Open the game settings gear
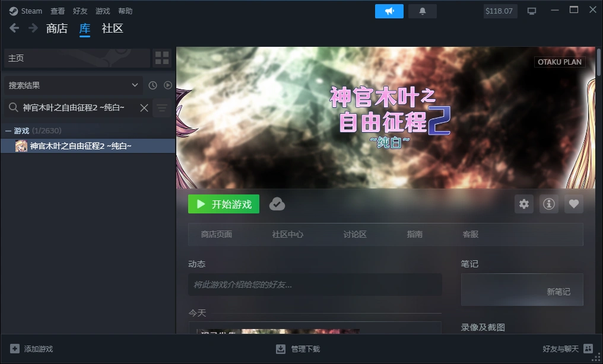Screen dimensions: 603x364 pos(524,204)
